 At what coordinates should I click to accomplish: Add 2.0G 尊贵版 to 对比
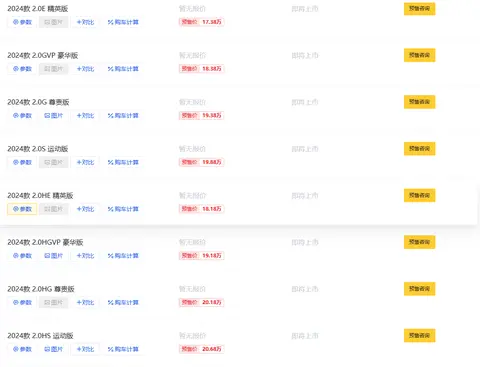click(85, 115)
